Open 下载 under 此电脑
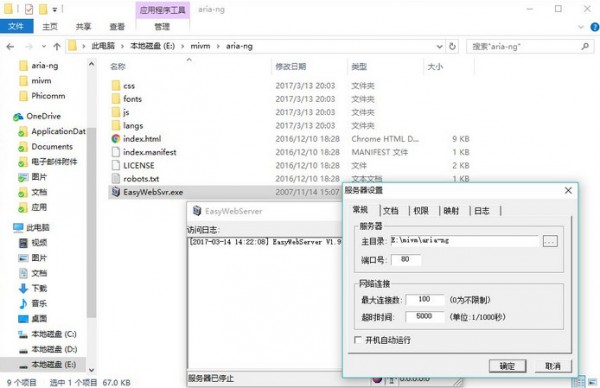Image resolution: width=600 pixels, height=388 pixels. coord(39,288)
